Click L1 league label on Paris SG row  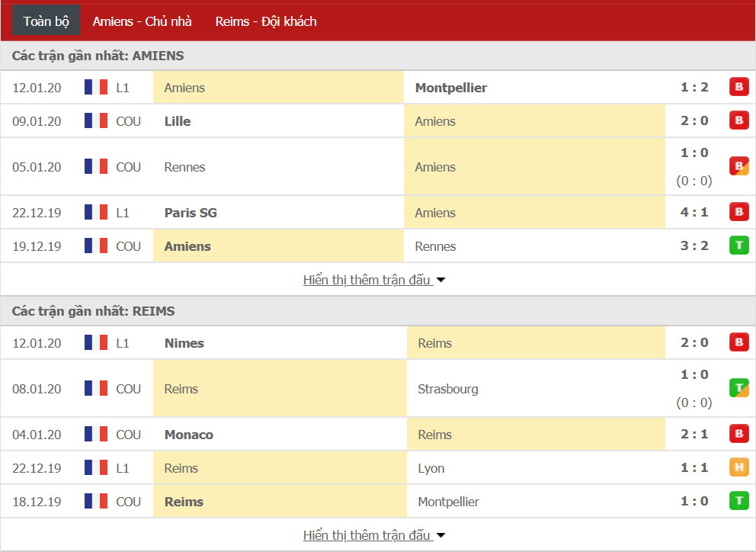pyautogui.click(x=123, y=213)
